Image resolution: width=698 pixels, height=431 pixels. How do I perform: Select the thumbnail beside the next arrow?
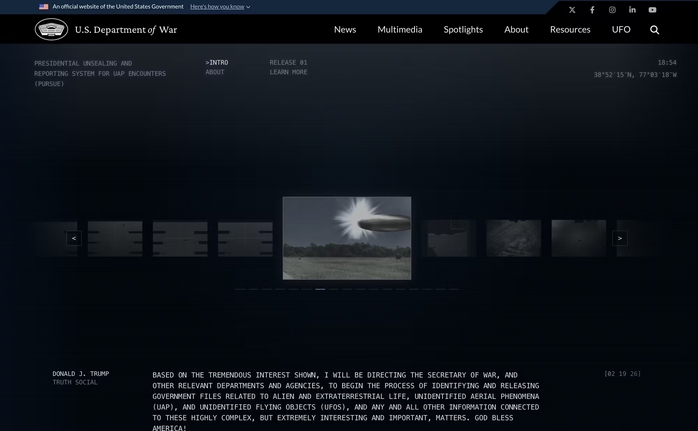(x=579, y=238)
